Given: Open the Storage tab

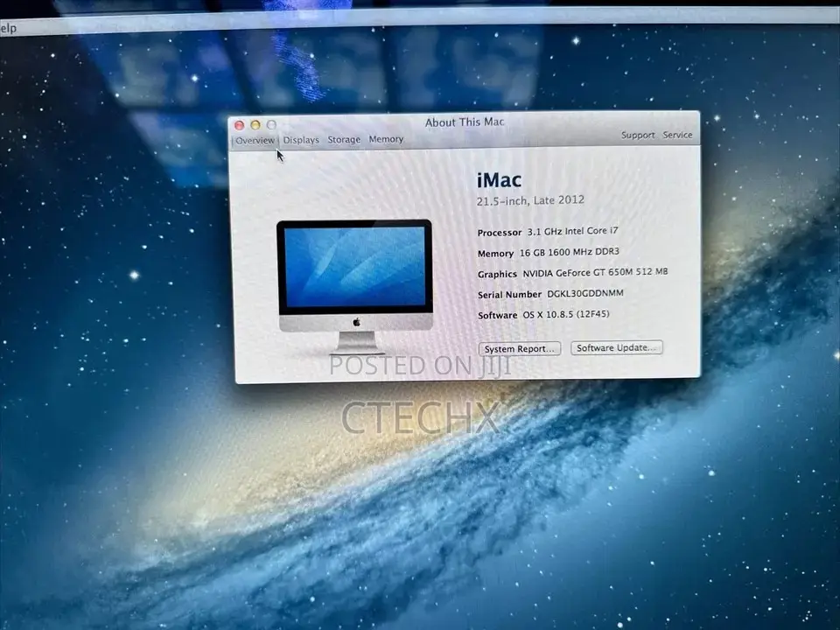Looking at the screenshot, I should [344, 139].
